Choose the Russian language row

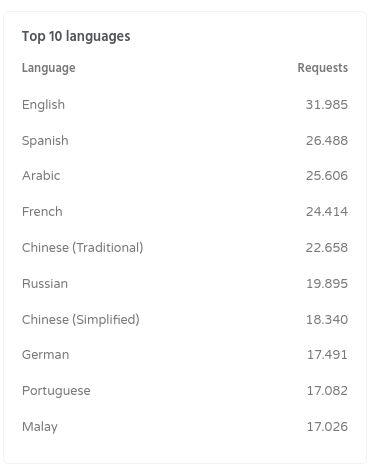185,284
